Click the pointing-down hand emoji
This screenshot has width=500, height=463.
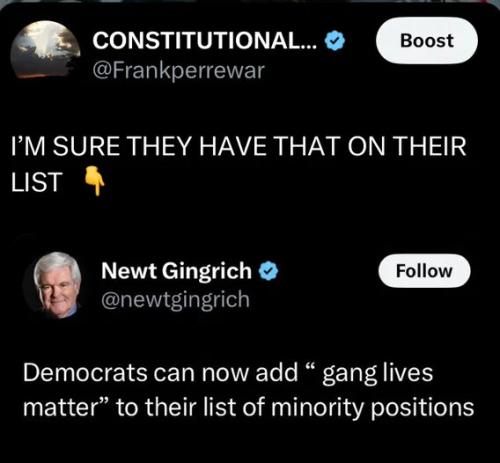pyautogui.click(x=94, y=181)
